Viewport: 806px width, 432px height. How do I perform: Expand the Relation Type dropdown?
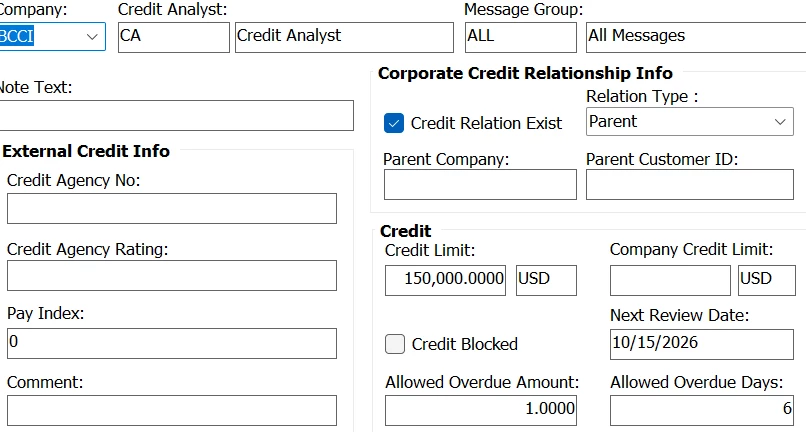[780, 122]
